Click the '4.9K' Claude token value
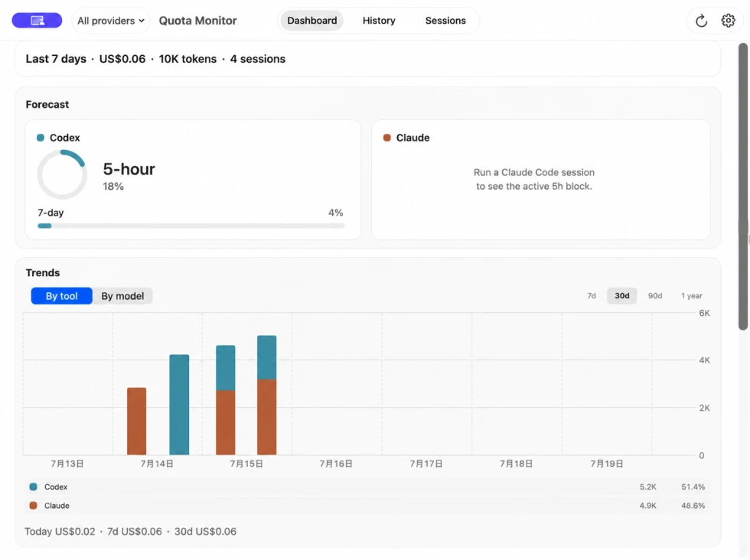The image size is (750, 560). [x=647, y=506]
